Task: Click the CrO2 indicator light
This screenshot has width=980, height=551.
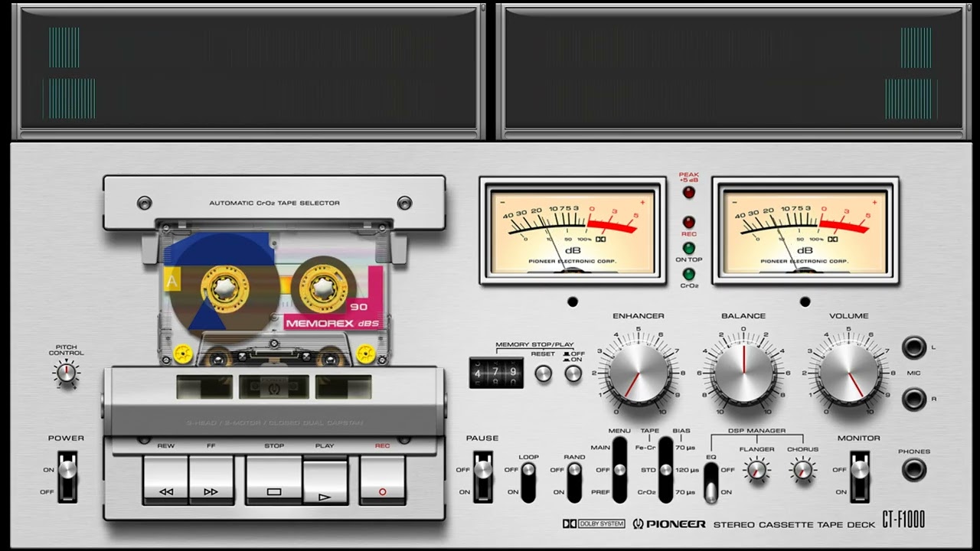Action: coord(689,273)
